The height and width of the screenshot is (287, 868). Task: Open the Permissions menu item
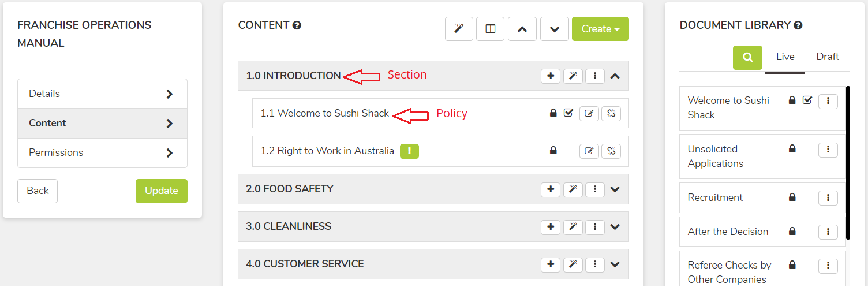pos(102,152)
